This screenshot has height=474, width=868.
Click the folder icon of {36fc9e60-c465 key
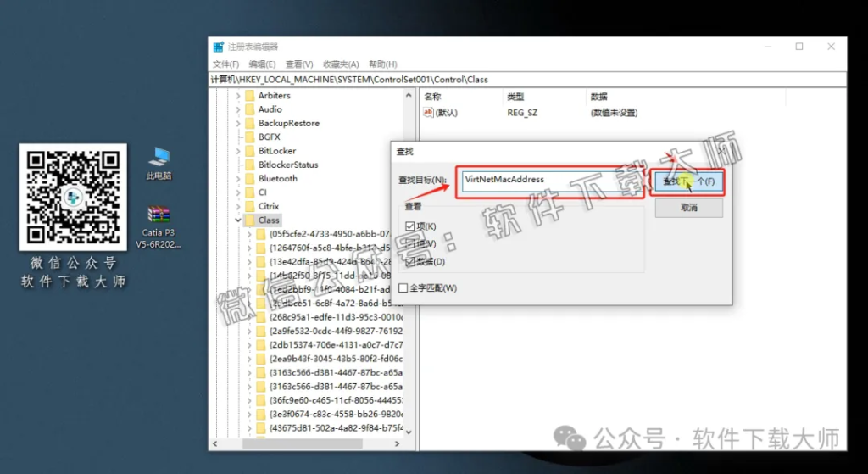(261, 400)
